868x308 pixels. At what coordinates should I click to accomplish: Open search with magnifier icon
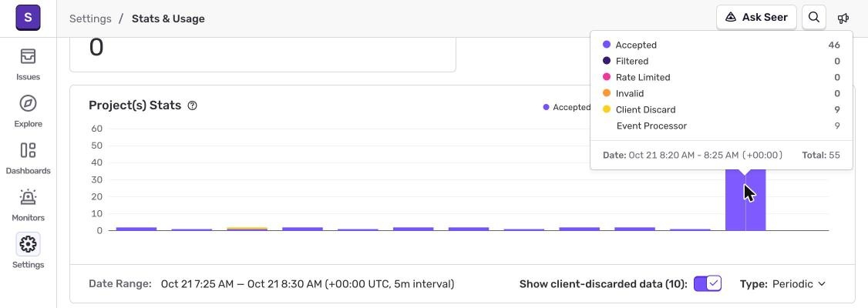pyautogui.click(x=814, y=17)
